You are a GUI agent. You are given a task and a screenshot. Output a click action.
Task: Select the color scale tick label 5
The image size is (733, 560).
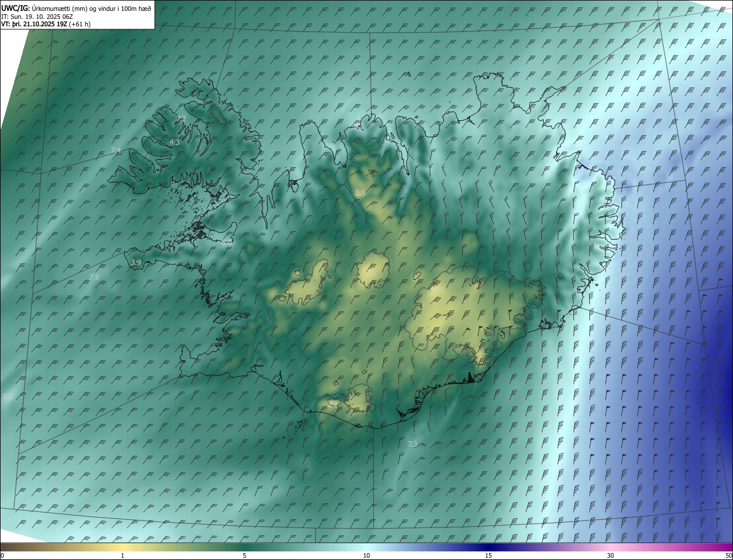245,555
